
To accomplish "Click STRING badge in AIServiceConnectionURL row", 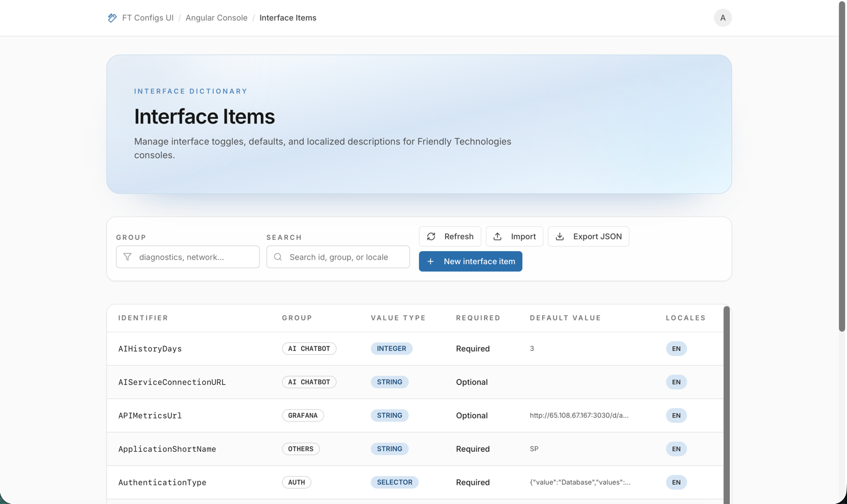I will (x=389, y=382).
